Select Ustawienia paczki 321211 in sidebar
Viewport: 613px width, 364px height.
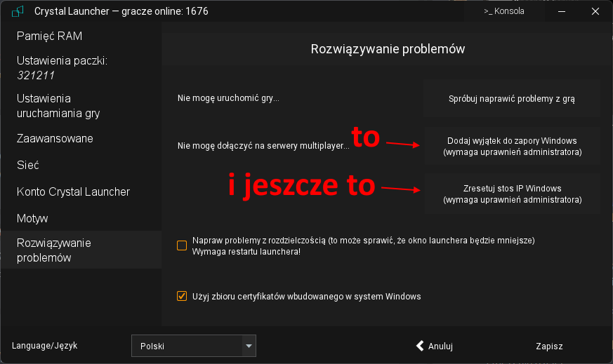pos(61,68)
